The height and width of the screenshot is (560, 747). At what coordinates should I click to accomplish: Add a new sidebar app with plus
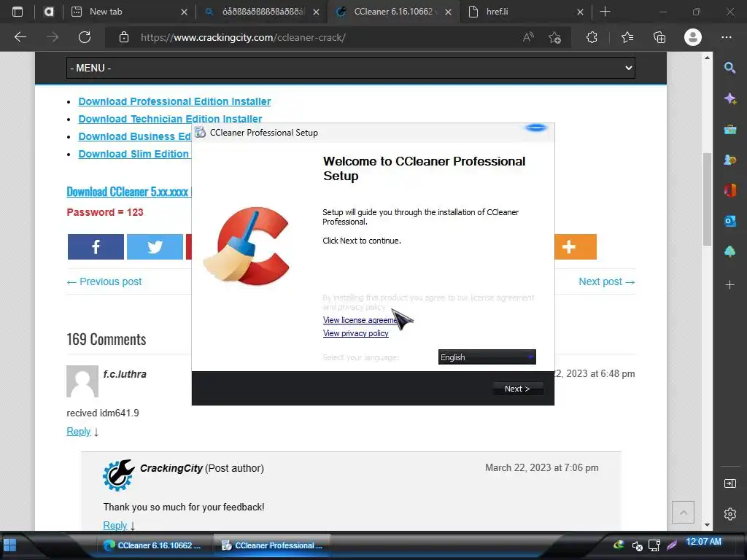[x=729, y=285]
